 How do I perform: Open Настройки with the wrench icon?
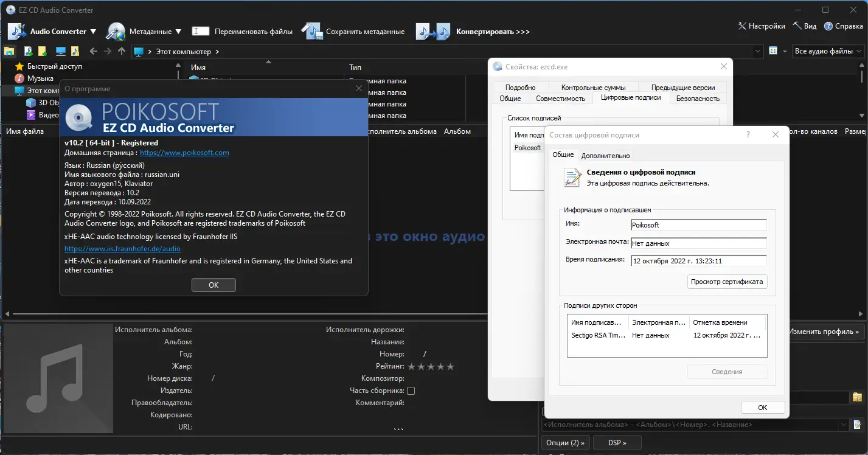pos(741,26)
